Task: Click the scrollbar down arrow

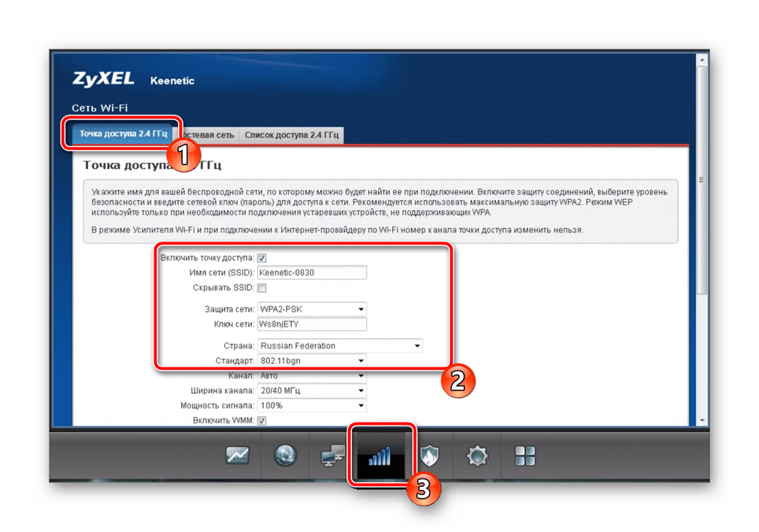Action: coord(702,421)
